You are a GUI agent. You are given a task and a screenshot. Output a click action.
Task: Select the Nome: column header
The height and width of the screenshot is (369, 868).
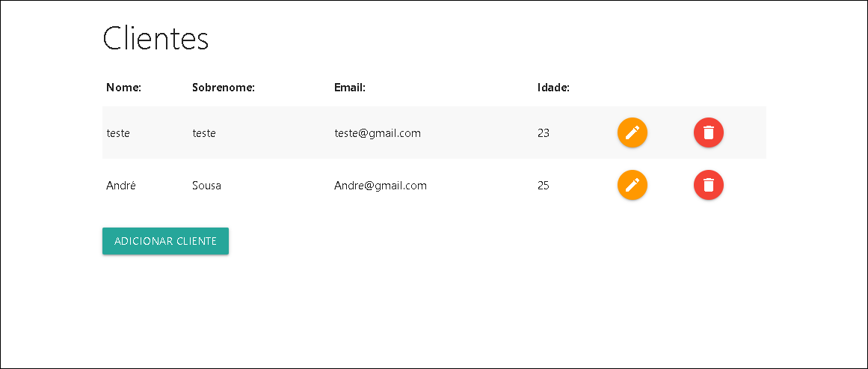tap(124, 88)
